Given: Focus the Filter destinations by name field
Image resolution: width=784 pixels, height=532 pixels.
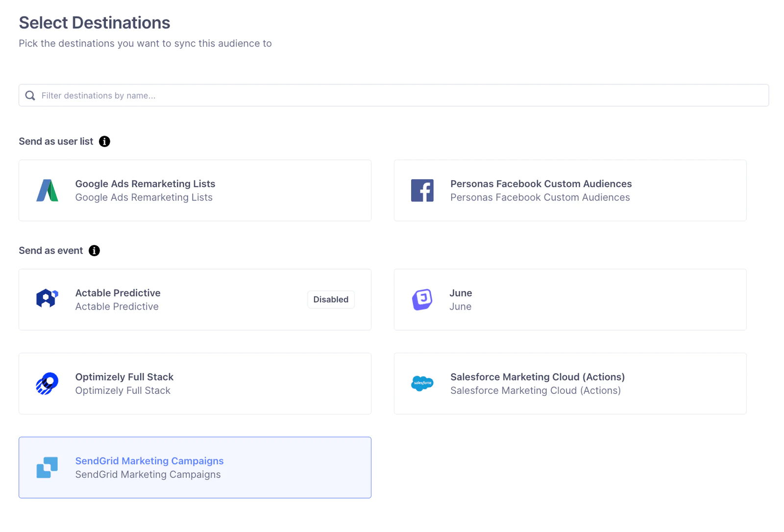Looking at the screenshot, I should [x=393, y=96].
